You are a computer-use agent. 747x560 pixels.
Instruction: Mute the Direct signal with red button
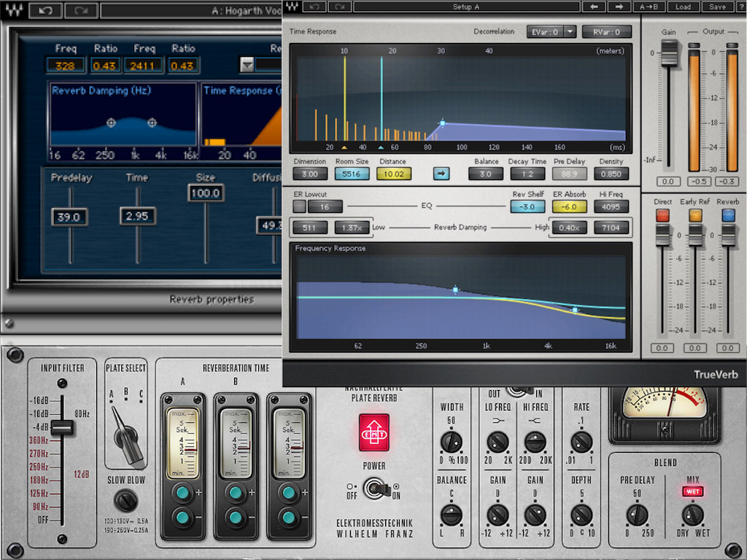(662, 216)
